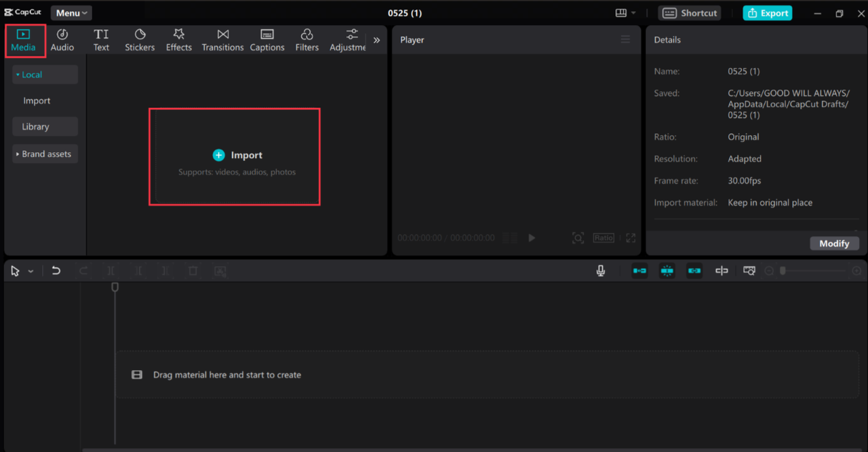The height and width of the screenshot is (452, 868).
Task: Click the Modify button
Action: pyautogui.click(x=834, y=243)
